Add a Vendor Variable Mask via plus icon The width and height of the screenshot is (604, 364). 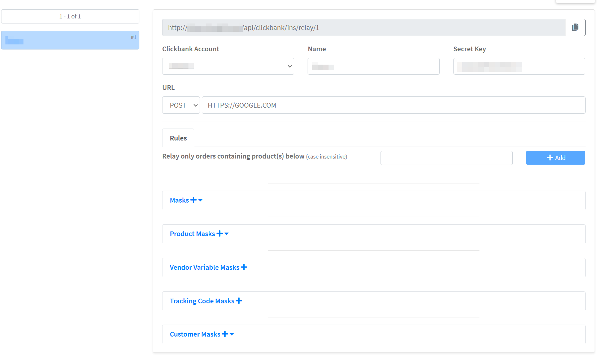point(244,267)
